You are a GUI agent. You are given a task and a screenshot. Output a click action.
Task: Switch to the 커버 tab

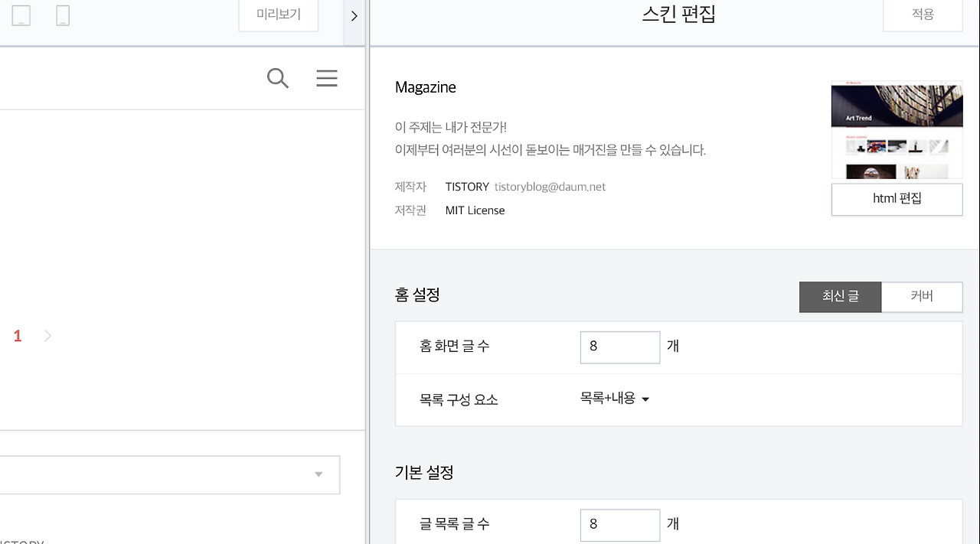coord(922,297)
